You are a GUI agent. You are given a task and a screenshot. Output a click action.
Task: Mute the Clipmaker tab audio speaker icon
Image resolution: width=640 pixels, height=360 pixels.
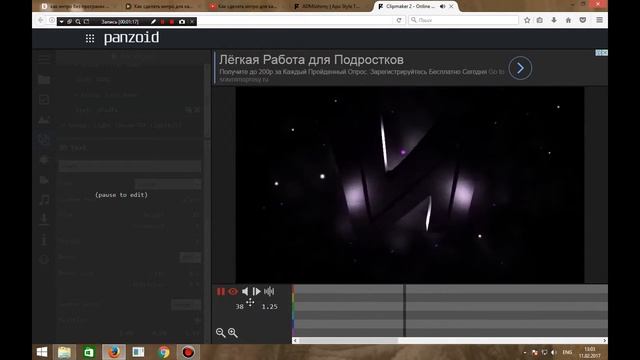pyautogui.click(x=443, y=7)
